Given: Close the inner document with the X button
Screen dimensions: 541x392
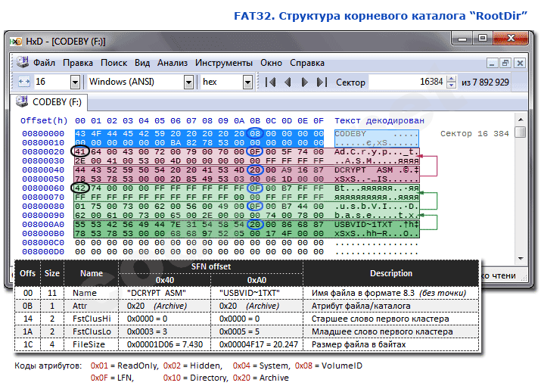Looking at the screenshot, I should (x=521, y=63).
